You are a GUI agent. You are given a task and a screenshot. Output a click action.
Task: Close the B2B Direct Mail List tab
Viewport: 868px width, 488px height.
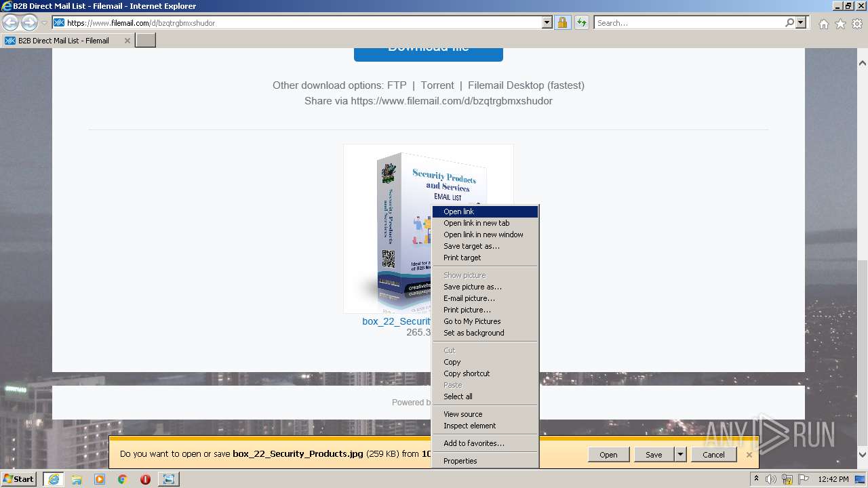coord(127,41)
